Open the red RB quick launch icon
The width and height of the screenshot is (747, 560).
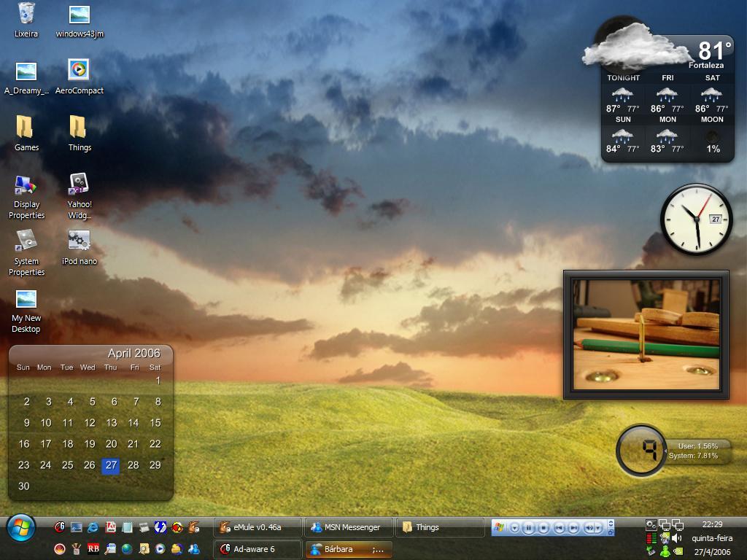(x=93, y=549)
